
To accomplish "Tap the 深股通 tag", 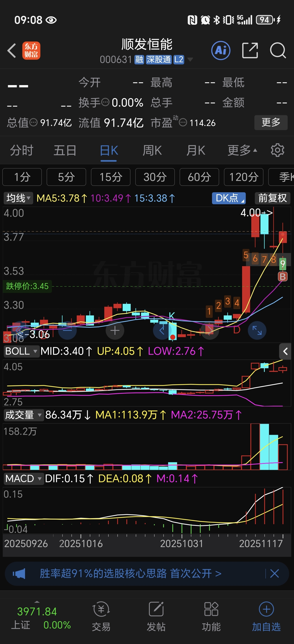I will [x=159, y=60].
